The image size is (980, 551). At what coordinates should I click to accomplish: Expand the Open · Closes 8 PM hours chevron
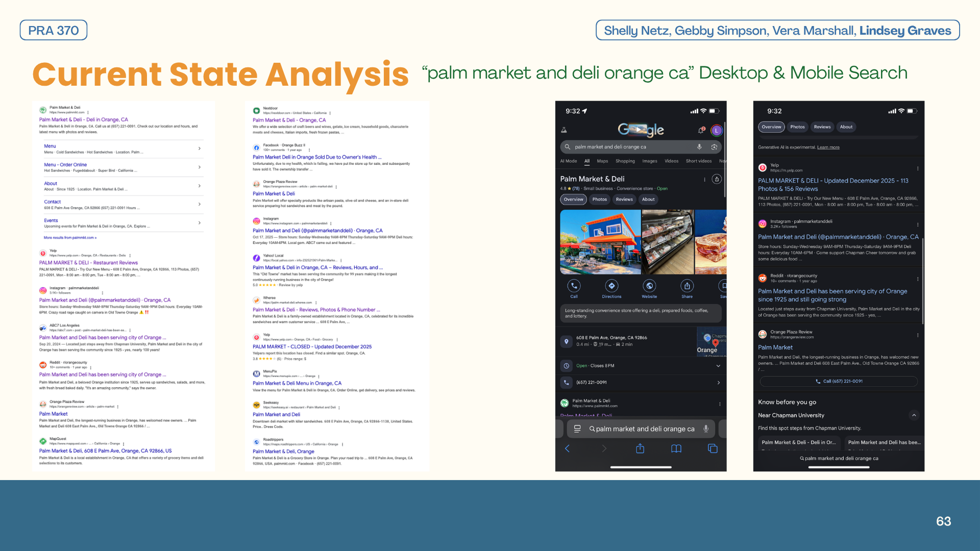718,366
